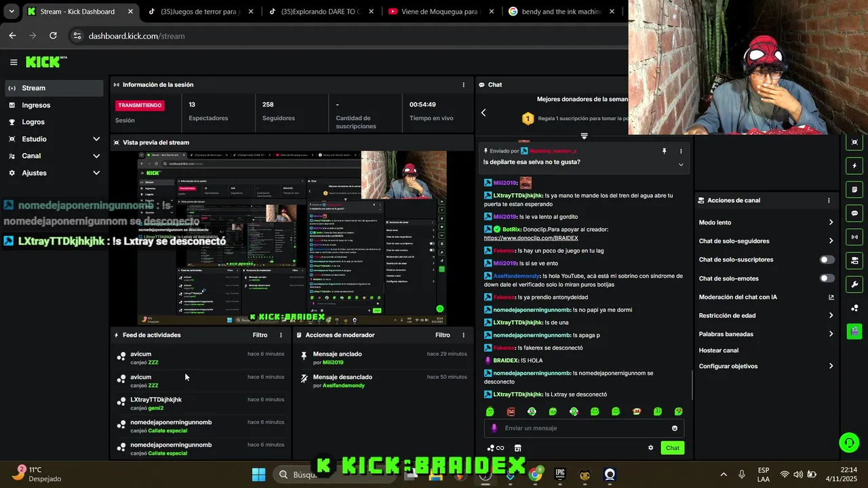Click the camera channel-actions panel icon
This screenshot has height=488, width=868.
(x=854, y=261)
